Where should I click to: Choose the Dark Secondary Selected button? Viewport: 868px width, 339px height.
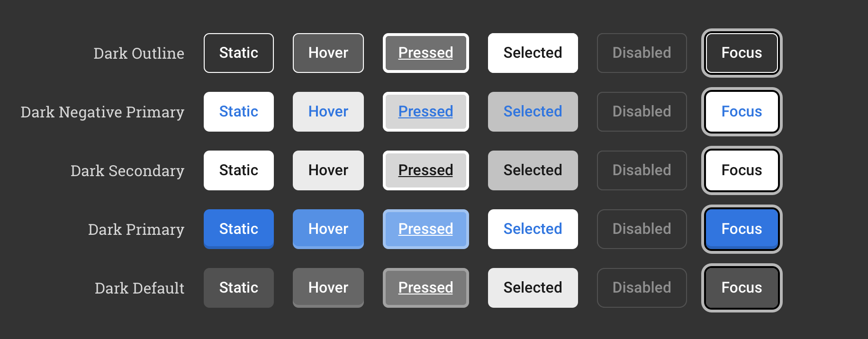click(533, 170)
